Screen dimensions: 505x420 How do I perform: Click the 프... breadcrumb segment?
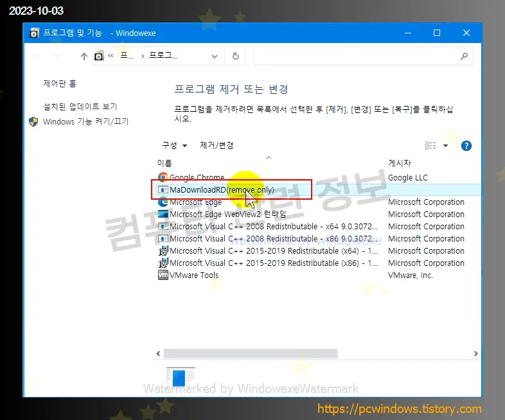127,55
